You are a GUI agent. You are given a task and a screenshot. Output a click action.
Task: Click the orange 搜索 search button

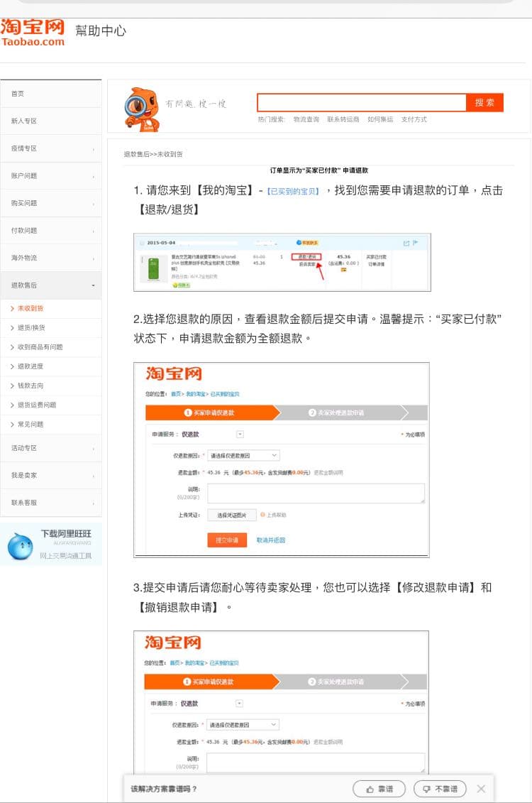(x=484, y=102)
